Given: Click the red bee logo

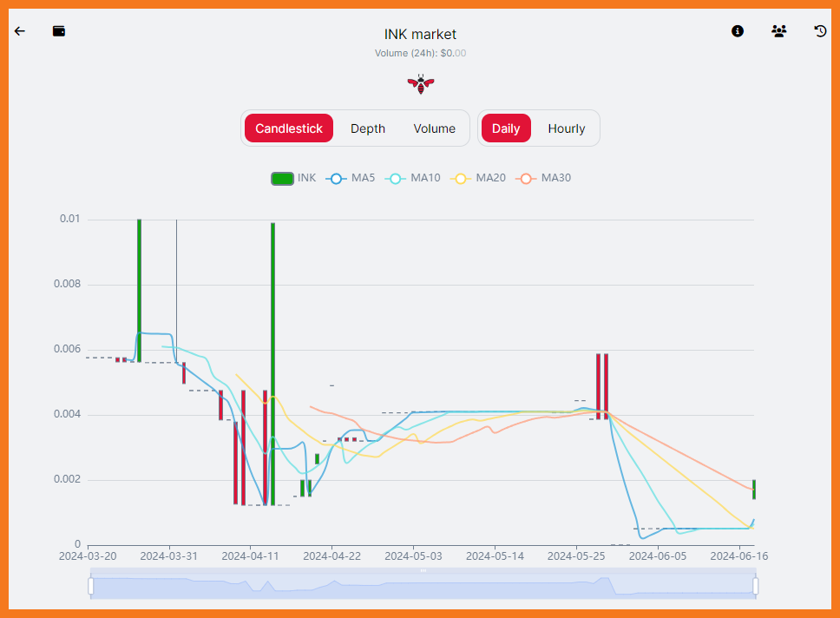Looking at the screenshot, I should (421, 84).
